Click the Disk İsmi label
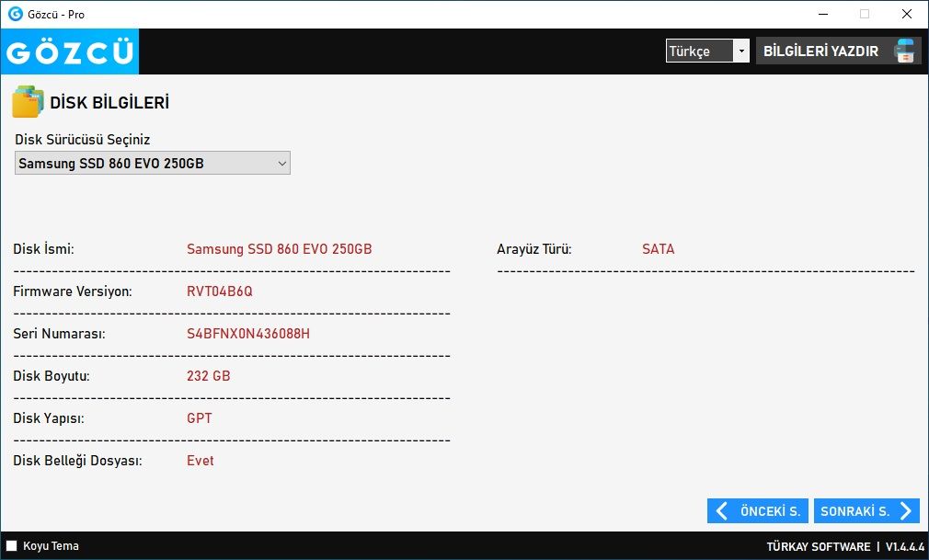Viewport: 929px width, 560px height. click(x=44, y=249)
